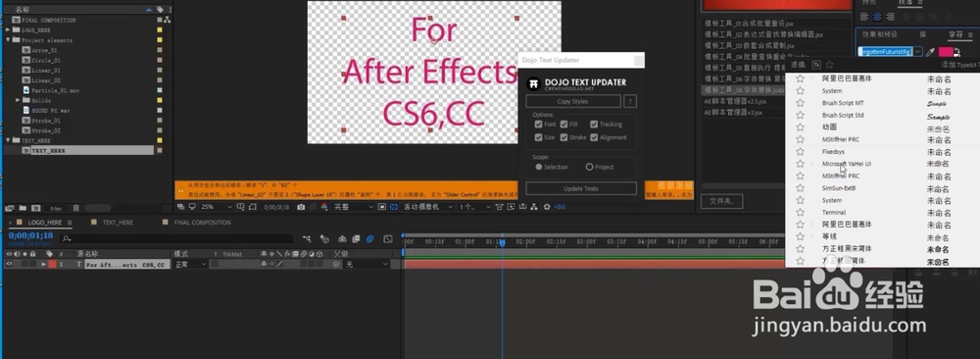This screenshot has width=980, height=359.
Task: Click the Update Texts button
Action: (x=580, y=188)
